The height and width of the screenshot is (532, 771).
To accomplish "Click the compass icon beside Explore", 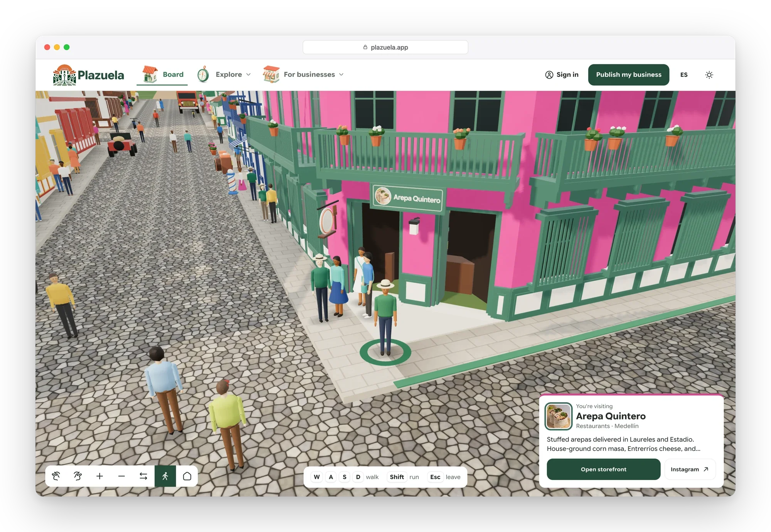I will click(203, 74).
